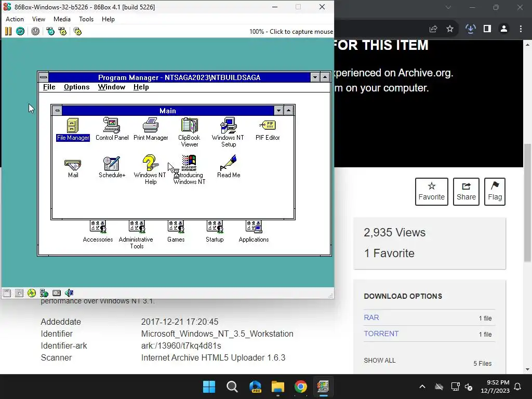532x399 pixels.
Task: Select the ClipBook Viewer icon
Action: coord(189,132)
